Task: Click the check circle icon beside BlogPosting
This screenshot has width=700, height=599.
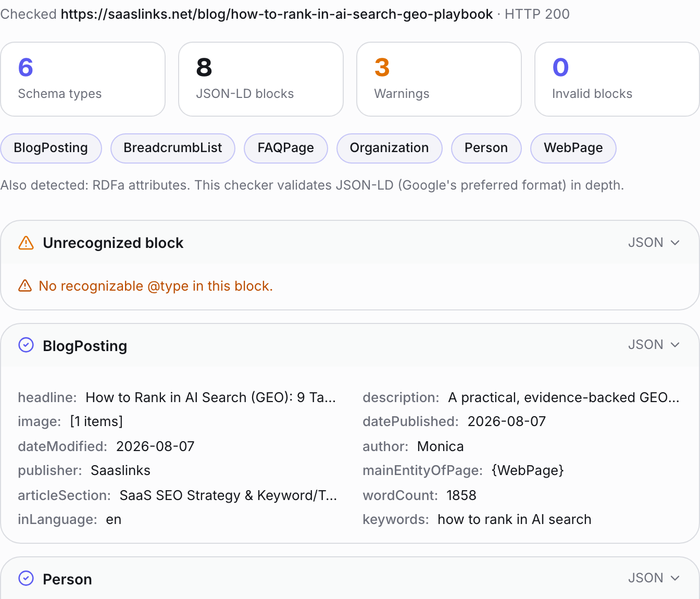Action: point(26,345)
